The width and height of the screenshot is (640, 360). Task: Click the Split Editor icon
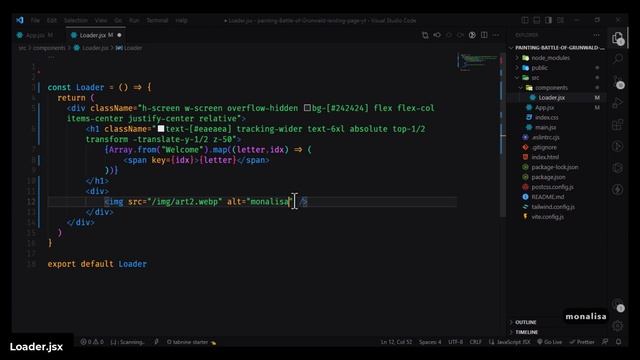point(484,35)
